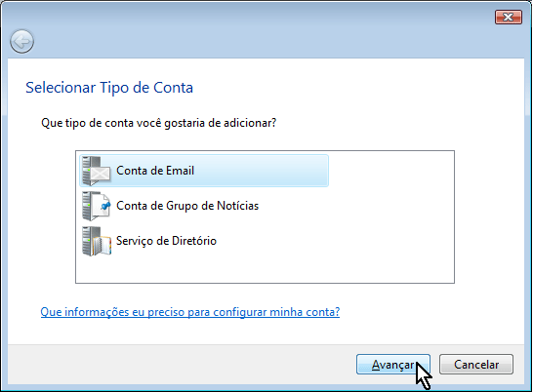Click the envelope on the email account icon
Image resolution: width=533 pixels, height=392 pixels.
coord(101,174)
